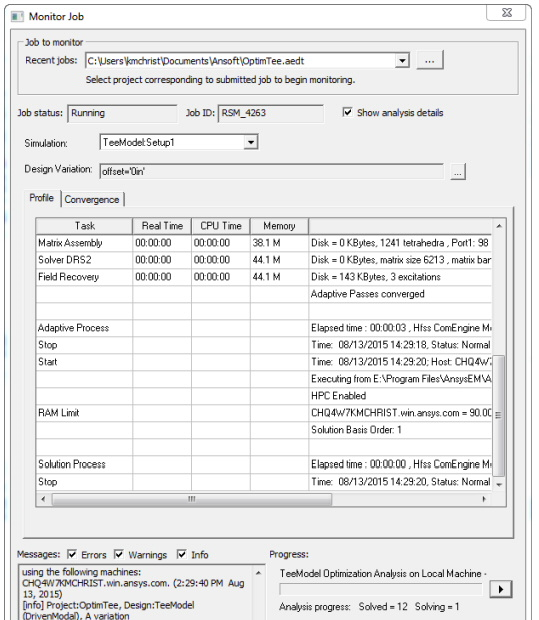Click the Job status Running field

click(x=123, y=113)
